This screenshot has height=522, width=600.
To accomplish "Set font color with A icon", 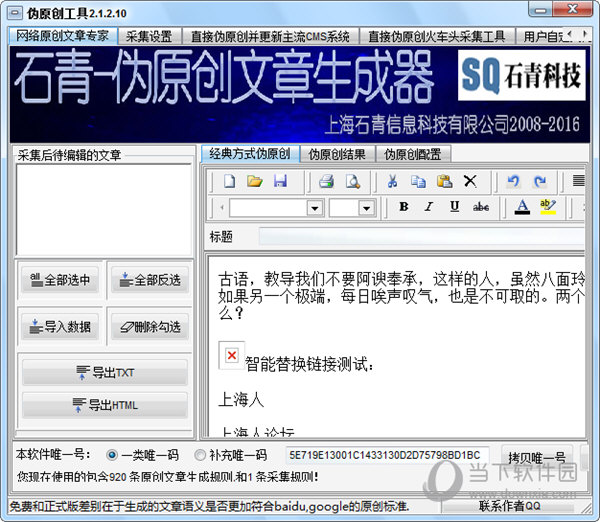I will point(522,207).
